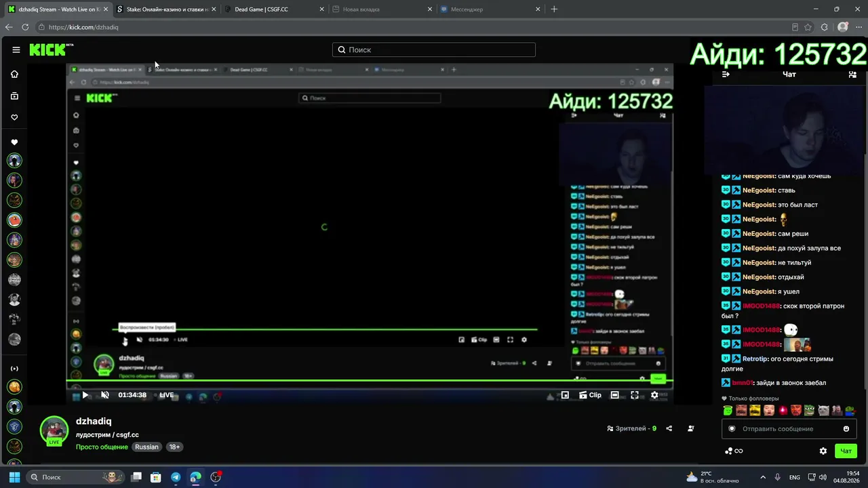Toggle theater mode in the player
The width and height of the screenshot is (868, 488).
(x=614, y=395)
